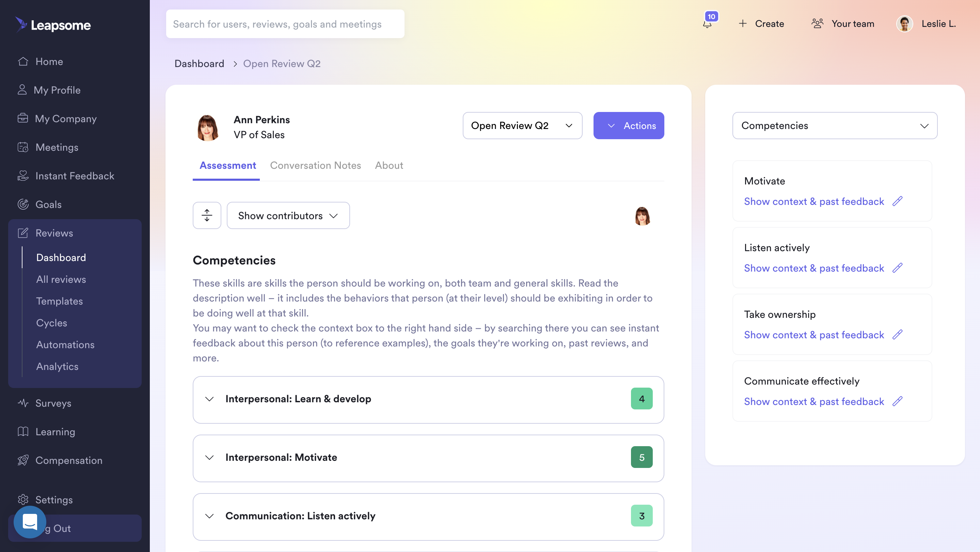This screenshot has width=980, height=552.
Task: Click inside the search bar
Action: click(x=285, y=23)
